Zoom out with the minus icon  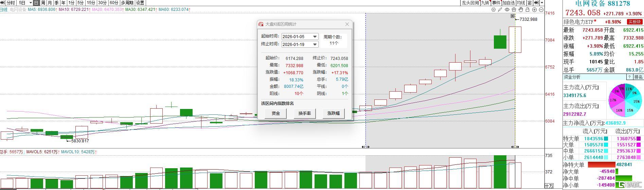coord(541,10)
